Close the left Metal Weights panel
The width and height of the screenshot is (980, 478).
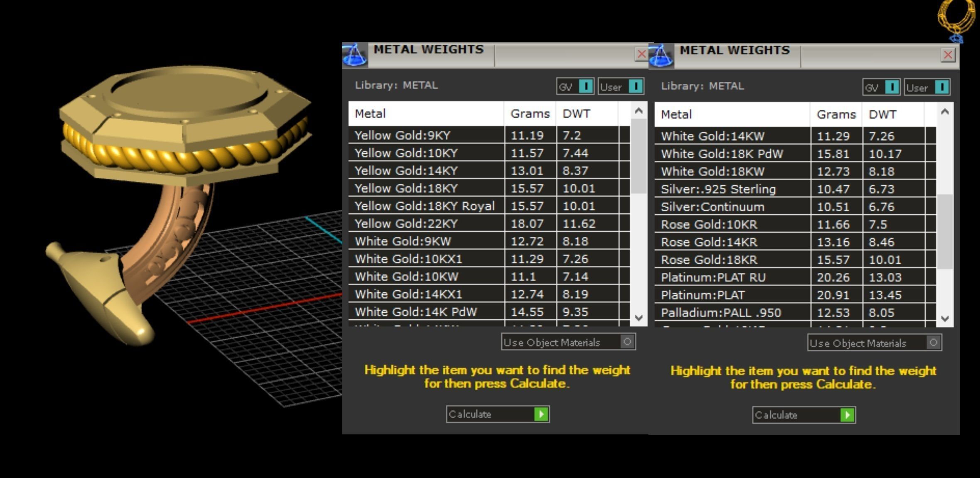click(641, 54)
